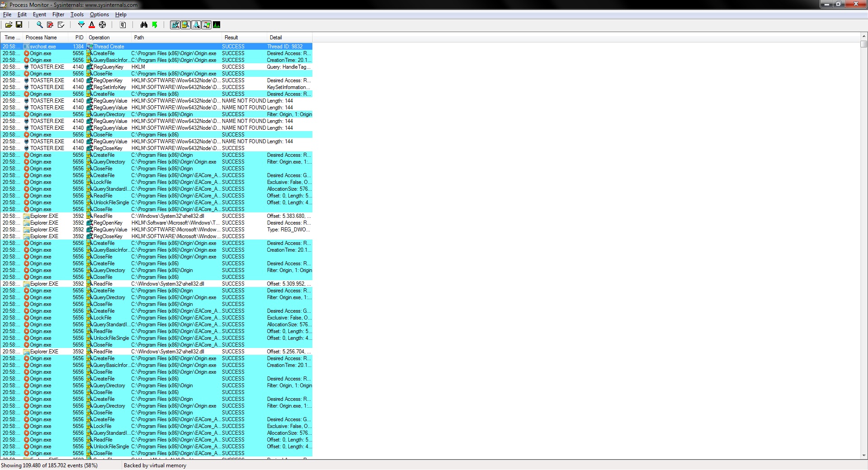Click the 'KeySetInformation...' detail cell

click(x=289, y=87)
